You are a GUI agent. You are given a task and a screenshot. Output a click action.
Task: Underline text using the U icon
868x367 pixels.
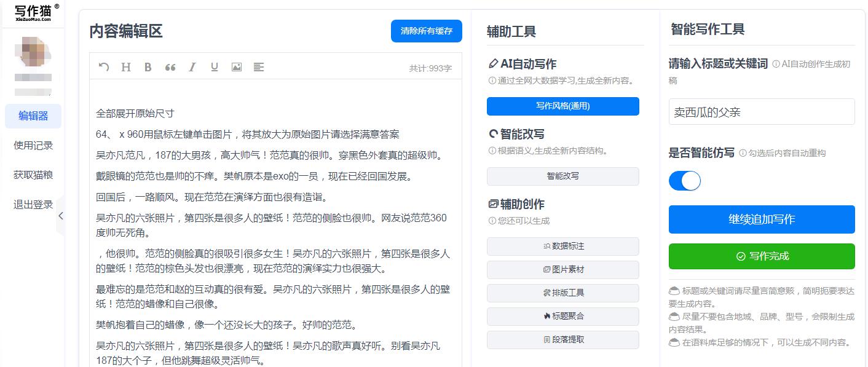pyautogui.click(x=214, y=67)
